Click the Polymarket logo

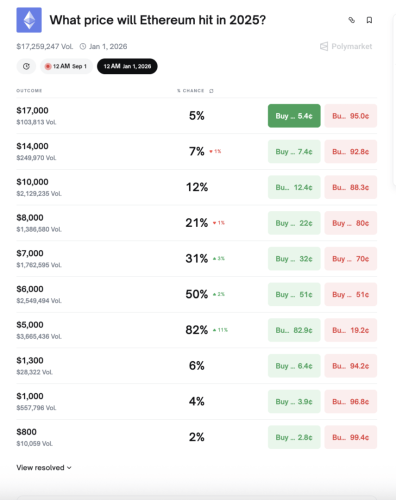click(x=346, y=46)
